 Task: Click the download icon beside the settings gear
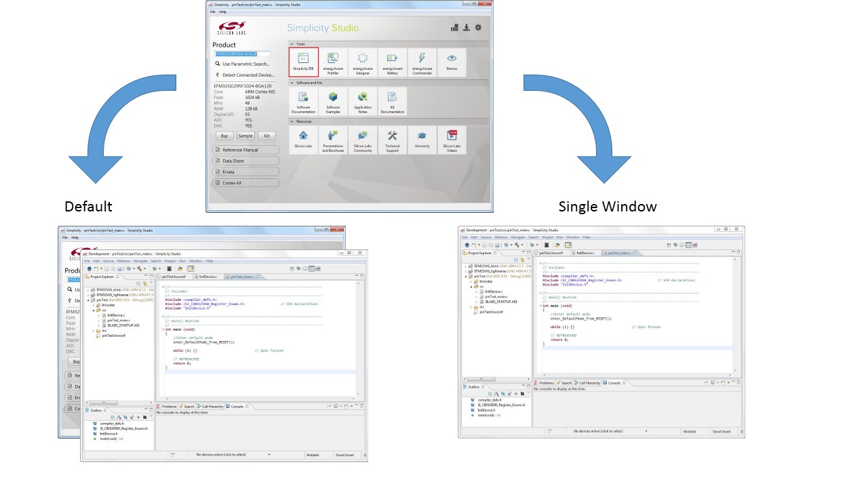tap(467, 28)
